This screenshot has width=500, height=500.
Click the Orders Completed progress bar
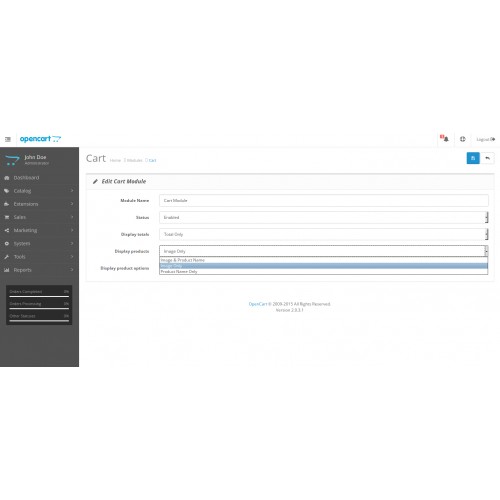coord(39,296)
